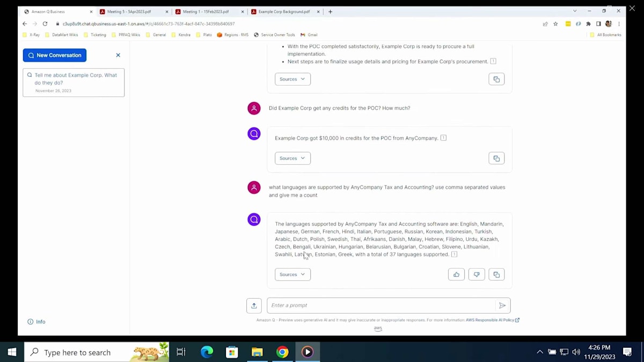
Task: Open the Chrome three-dot menu
Action: [x=619, y=24]
